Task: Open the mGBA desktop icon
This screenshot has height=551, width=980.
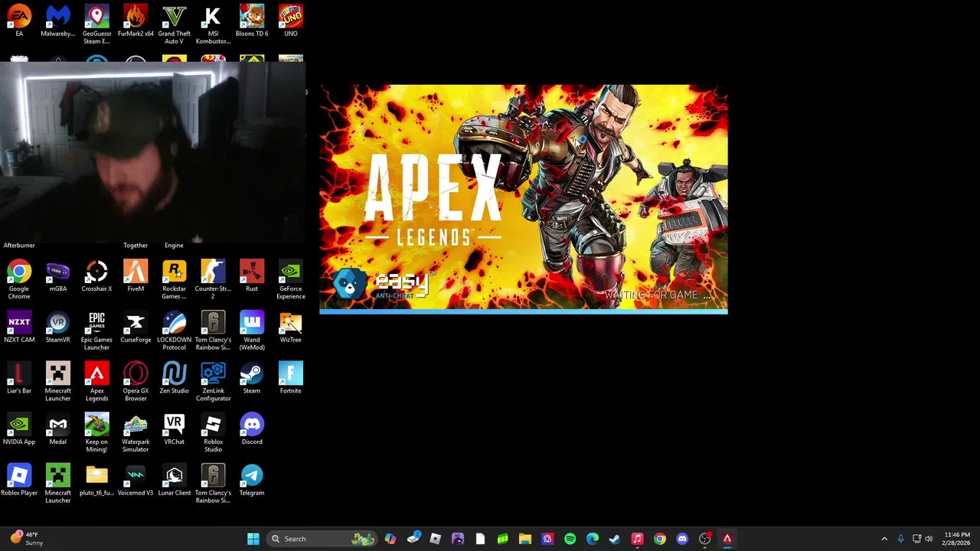Action: 58,275
